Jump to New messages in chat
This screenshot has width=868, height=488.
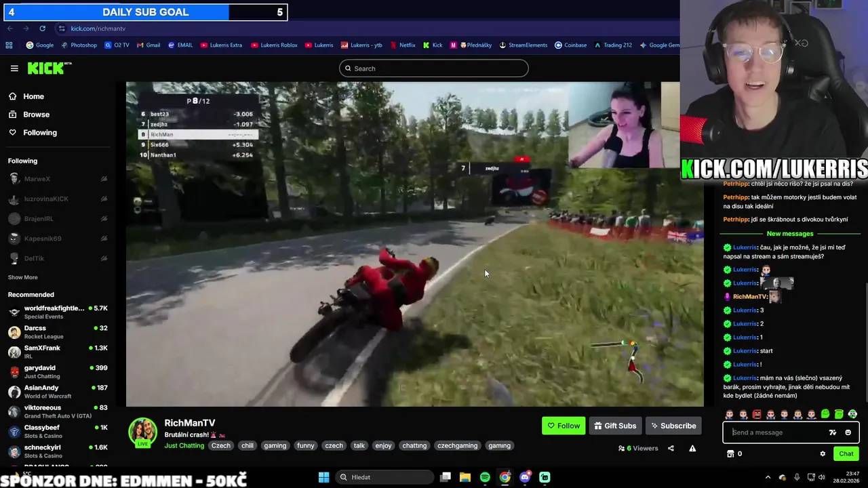tap(790, 234)
